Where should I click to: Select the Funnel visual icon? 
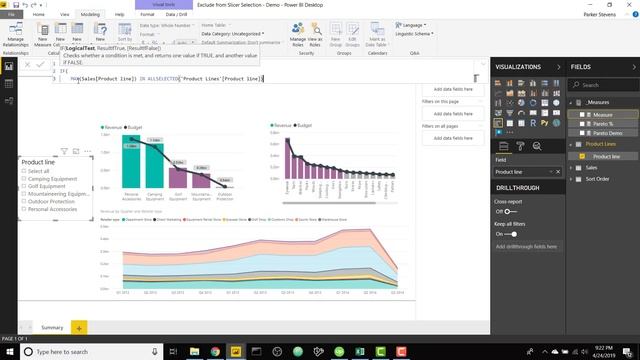[x=510, y=113]
